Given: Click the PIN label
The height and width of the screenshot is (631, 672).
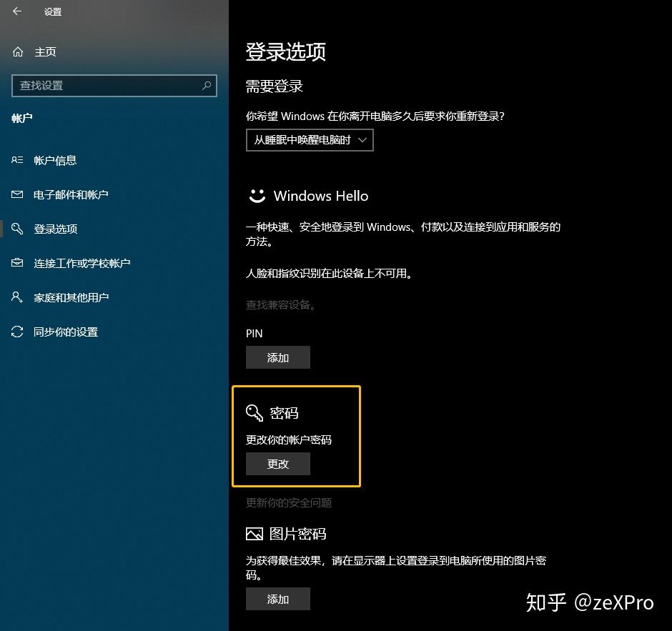Looking at the screenshot, I should tap(254, 333).
